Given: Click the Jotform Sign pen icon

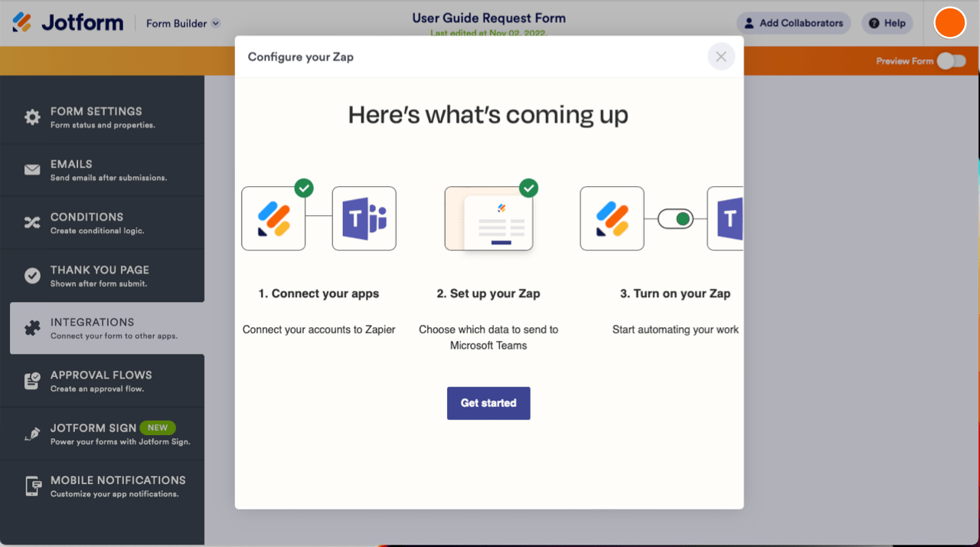Looking at the screenshot, I should 32,434.
